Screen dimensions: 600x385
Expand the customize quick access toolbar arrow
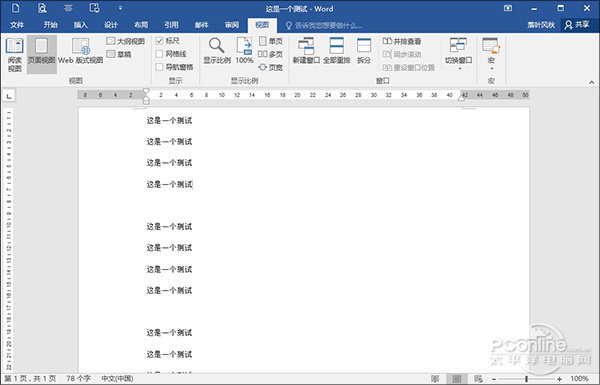click(x=120, y=8)
